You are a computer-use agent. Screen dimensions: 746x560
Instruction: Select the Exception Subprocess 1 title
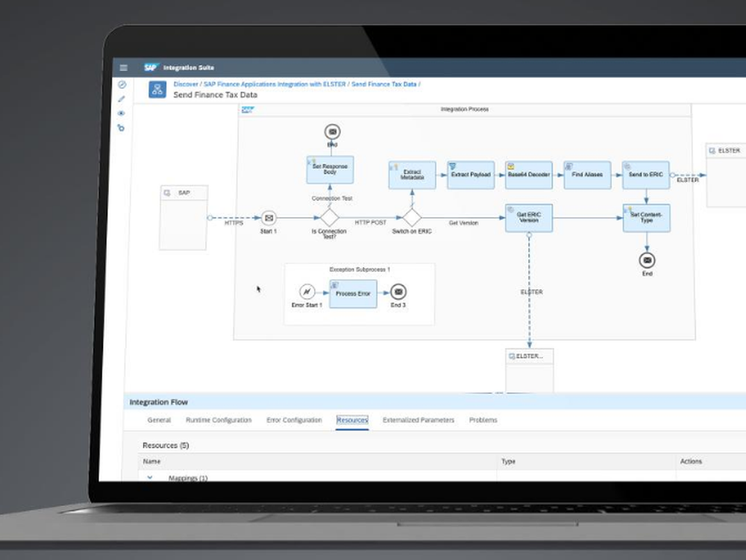[360, 269]
